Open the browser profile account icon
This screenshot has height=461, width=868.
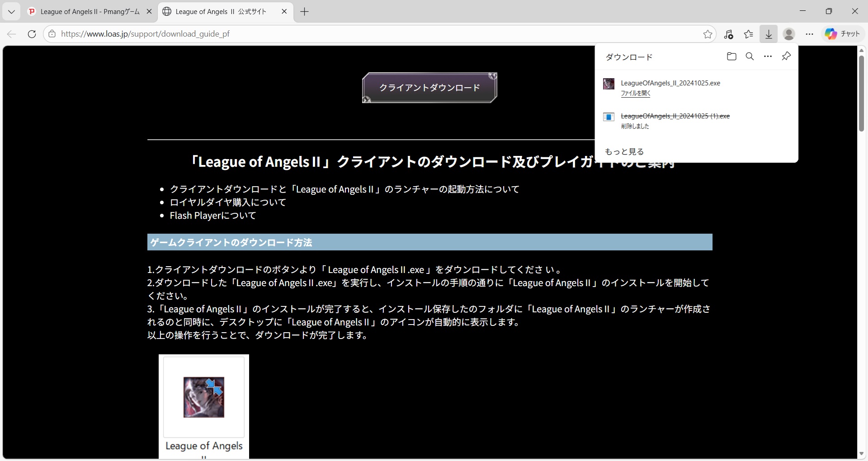coord(789,34)
